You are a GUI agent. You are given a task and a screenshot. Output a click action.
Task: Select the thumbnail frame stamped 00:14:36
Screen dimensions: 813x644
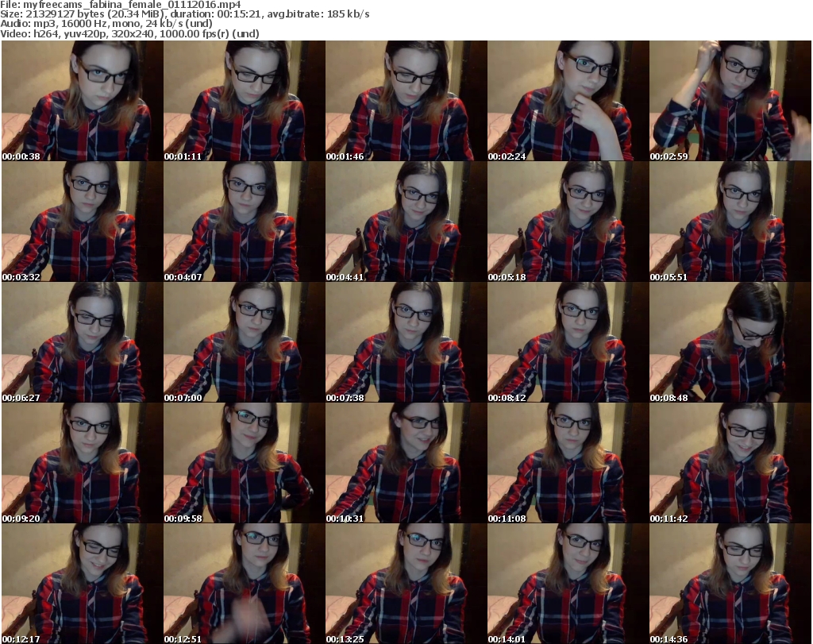click(730, 584)
